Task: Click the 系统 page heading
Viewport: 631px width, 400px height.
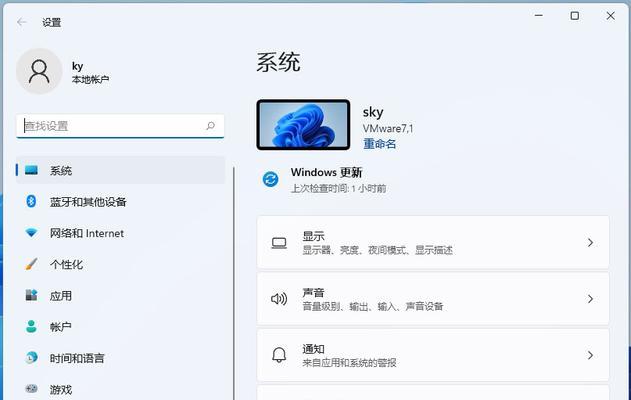Action: pyautogui.click(x=278, y=62)
